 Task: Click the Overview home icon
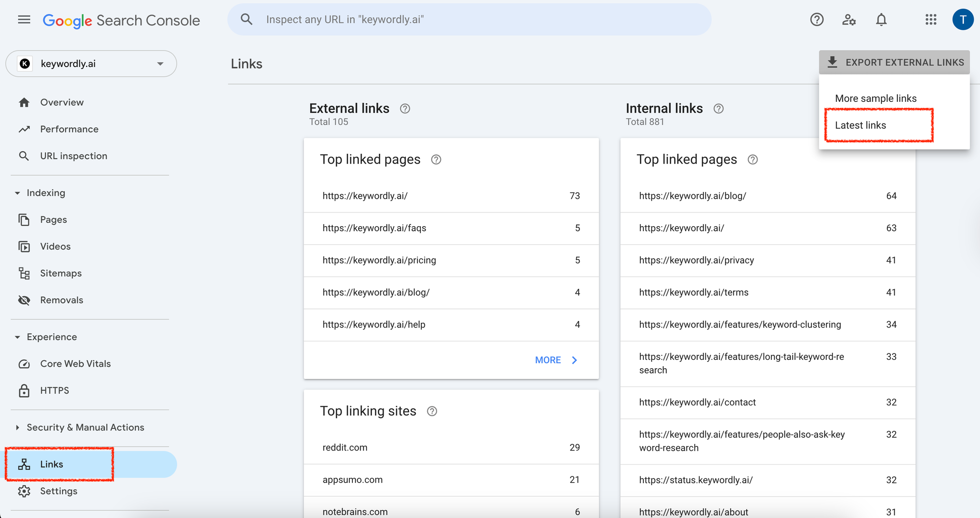24,102
